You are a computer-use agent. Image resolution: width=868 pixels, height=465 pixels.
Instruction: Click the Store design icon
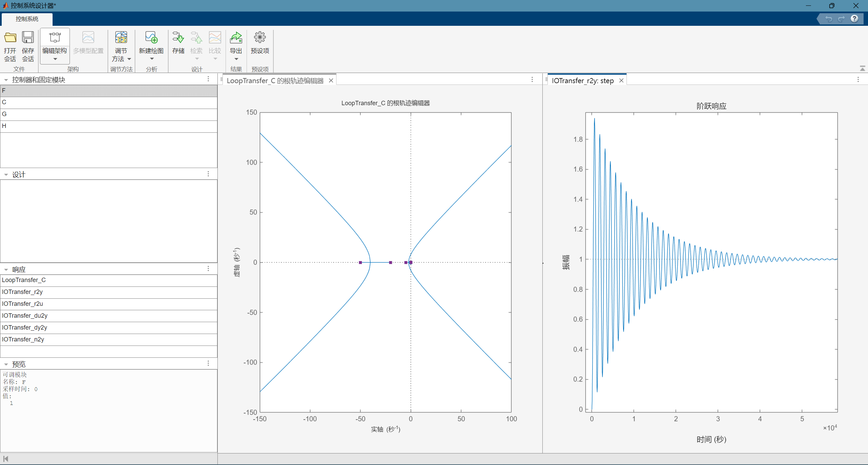[x=178, y=38]
